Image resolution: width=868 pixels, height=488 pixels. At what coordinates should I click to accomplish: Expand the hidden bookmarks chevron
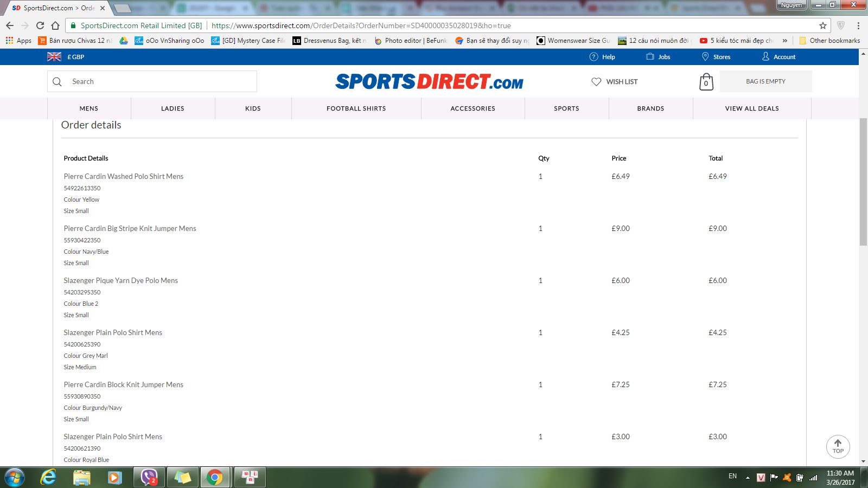point(784,41)
